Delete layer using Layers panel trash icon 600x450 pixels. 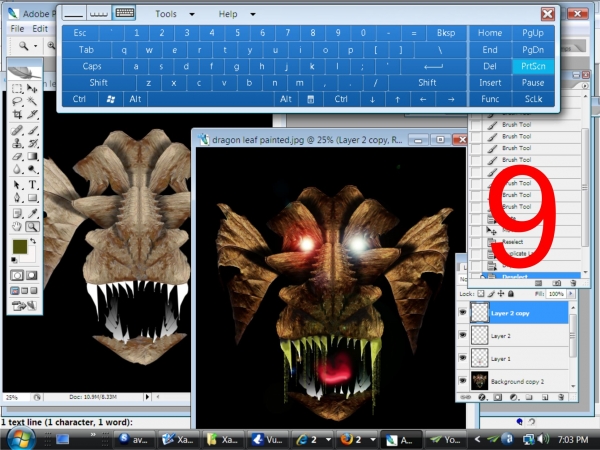click(x=561, y=397)
